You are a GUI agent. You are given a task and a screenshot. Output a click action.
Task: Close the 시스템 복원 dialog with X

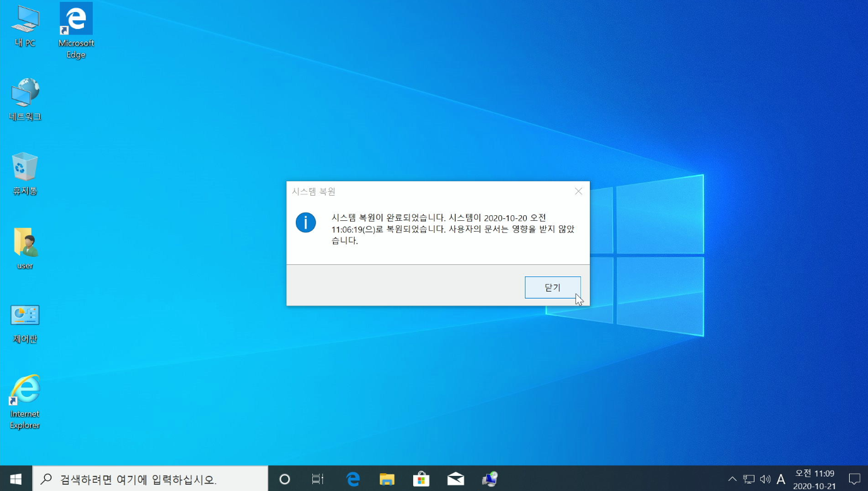click(578, 191)
